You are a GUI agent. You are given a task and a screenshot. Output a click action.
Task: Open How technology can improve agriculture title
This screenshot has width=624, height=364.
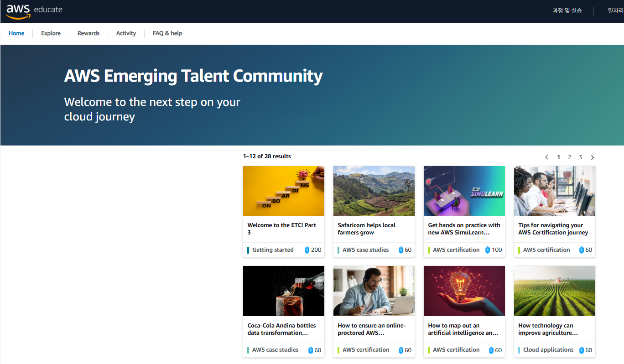click(x=548, y=329)
